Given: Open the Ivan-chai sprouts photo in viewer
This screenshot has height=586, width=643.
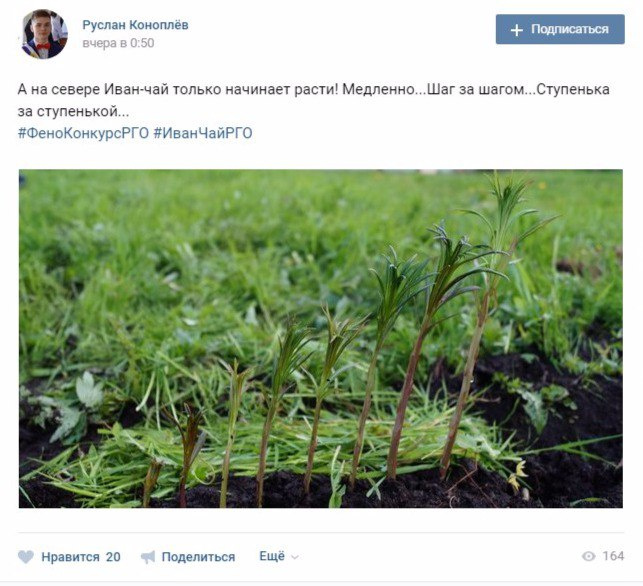Looking at the screenshot, I should pyautogui.click(x=321, y=339).
